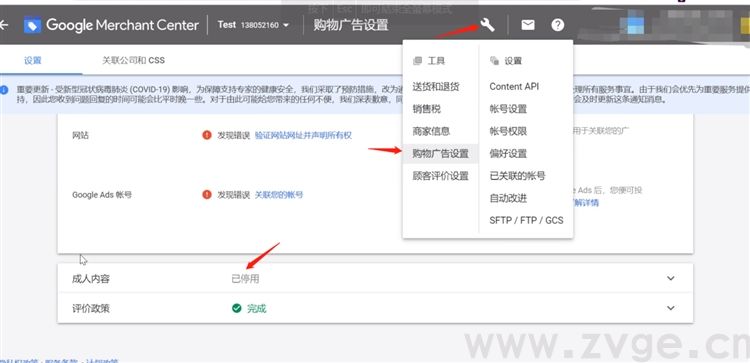
Task: Click the blue info icon in the notice banner
Action: coord(4,89)
